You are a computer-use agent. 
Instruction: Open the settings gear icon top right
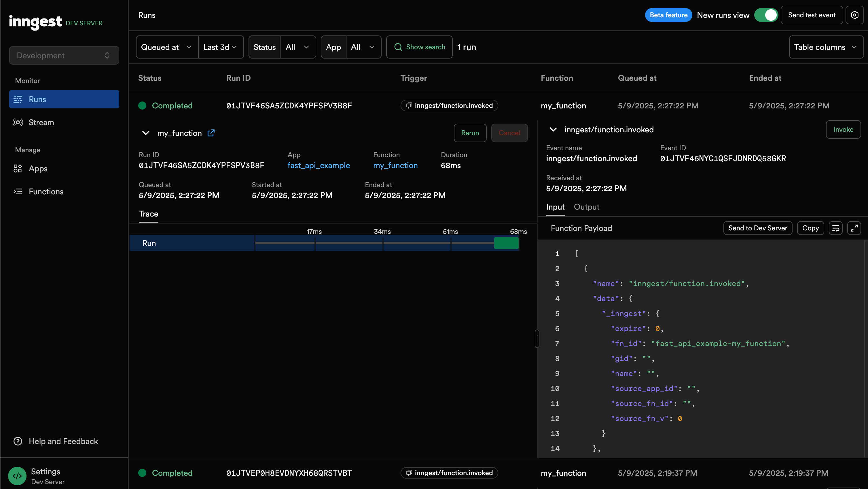[854, 15]
